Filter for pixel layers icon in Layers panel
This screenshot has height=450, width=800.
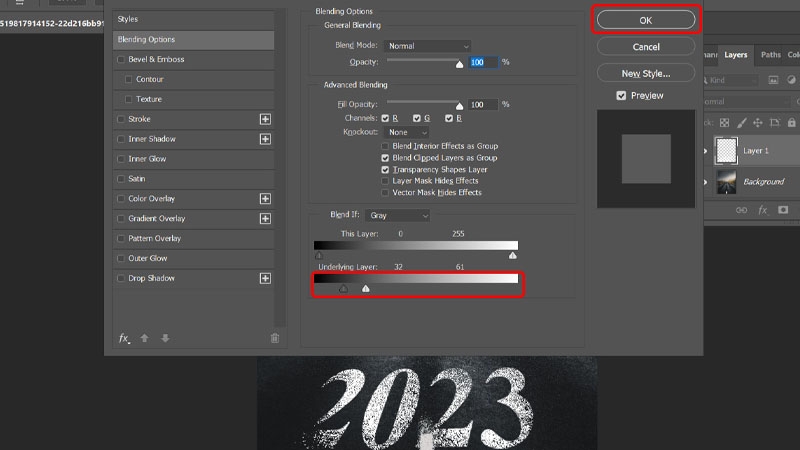[x=773, y=80]
